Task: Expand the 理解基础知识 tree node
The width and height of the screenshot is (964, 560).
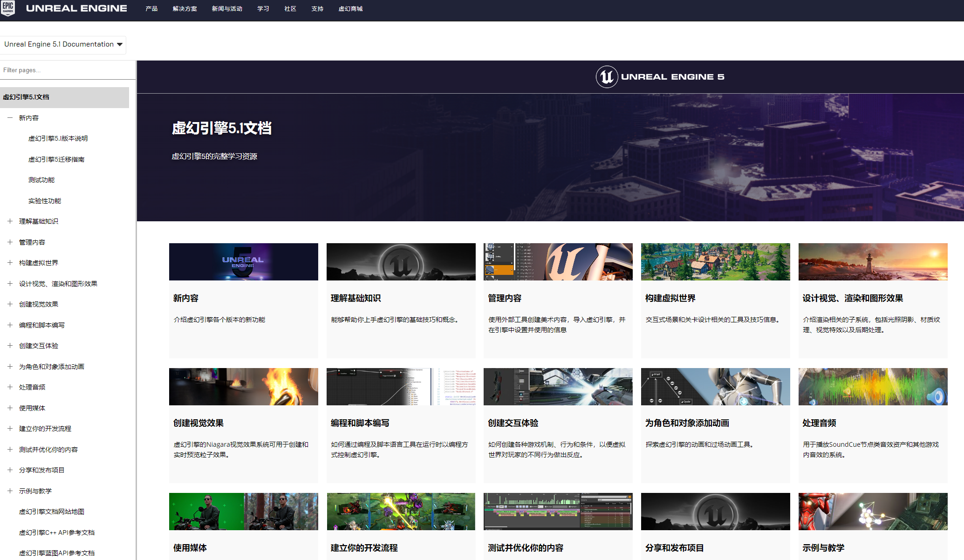Action: (10, 221)
